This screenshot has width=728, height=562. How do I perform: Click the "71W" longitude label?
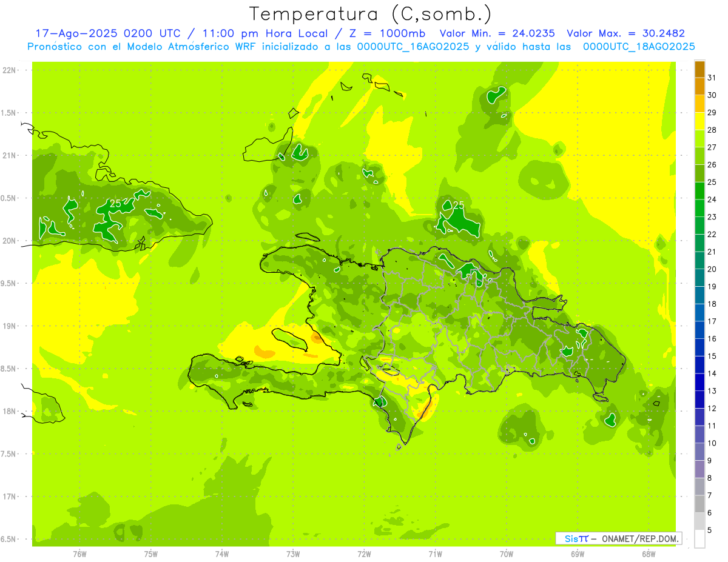(x=435, y=554)
